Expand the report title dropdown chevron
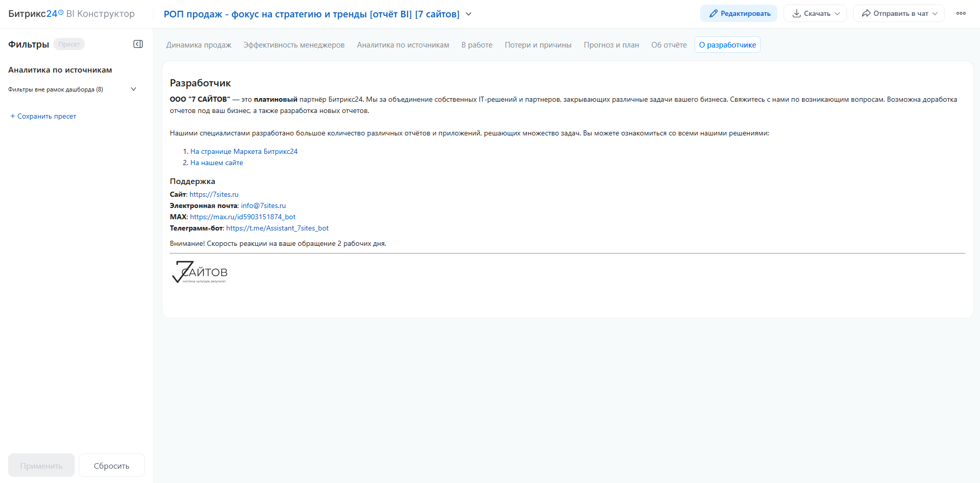980x483 pixels. pos(469,14)
